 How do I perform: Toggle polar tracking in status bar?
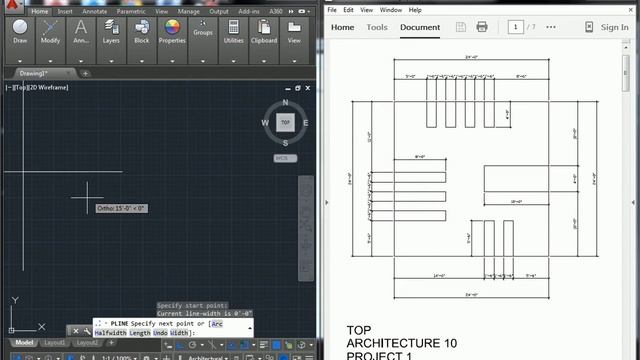click(193, 345)
